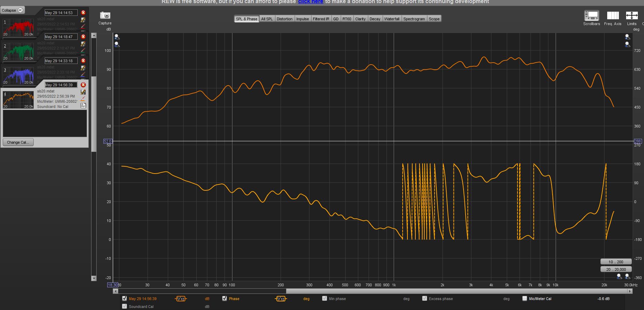Switch to SPL & Phase tab

[x=247, y=19]
